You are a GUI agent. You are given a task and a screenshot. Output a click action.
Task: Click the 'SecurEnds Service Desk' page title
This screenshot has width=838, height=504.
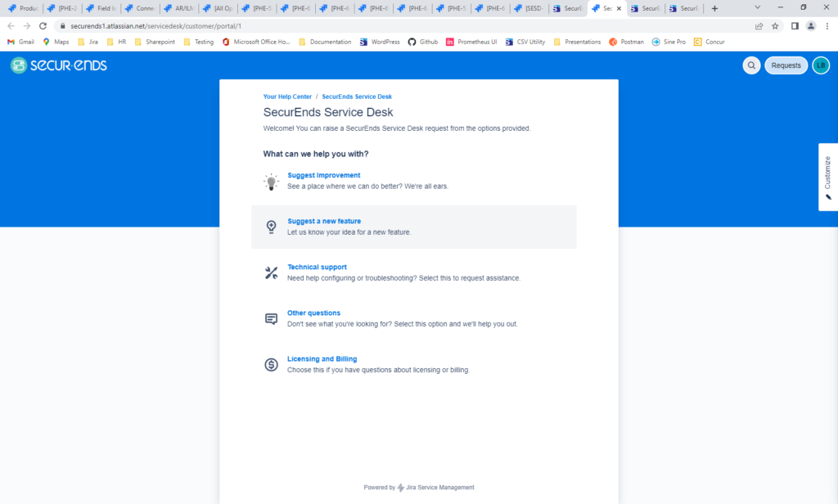(328, 112)
